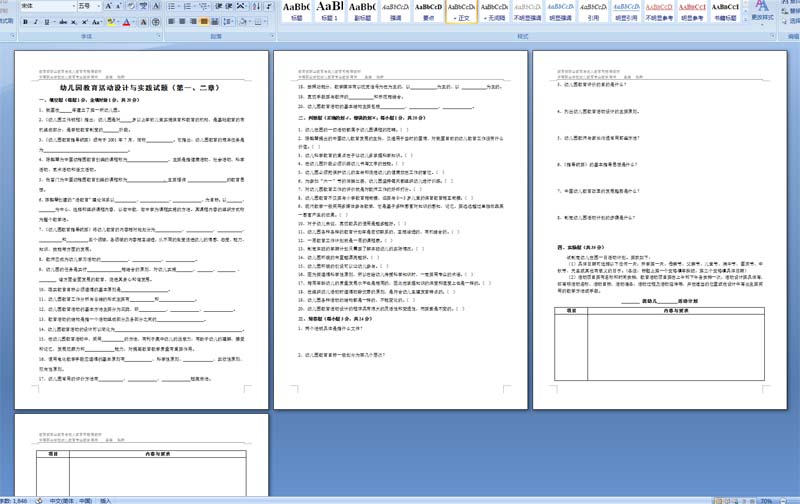The image size is (800, 504).
Task: Apply the 引用 style
Action: [x=593, y=12]
